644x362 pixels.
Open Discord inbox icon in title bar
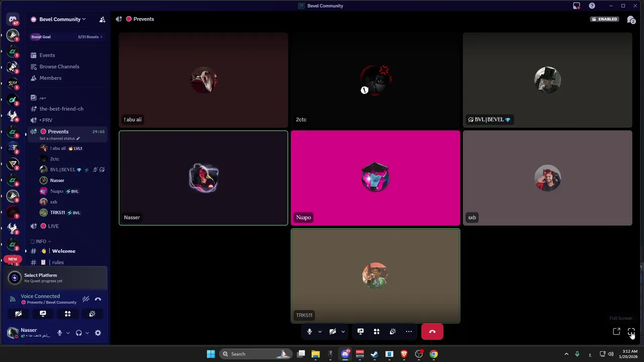577,6
